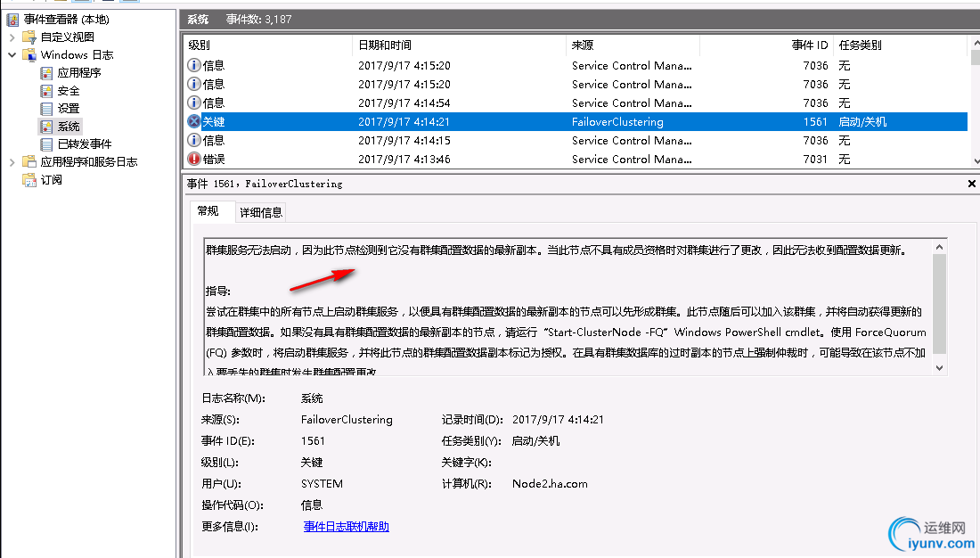This screenshot has height=558, width=980.
Task: Click event list scrollbar down arrow
Action: 976,160
